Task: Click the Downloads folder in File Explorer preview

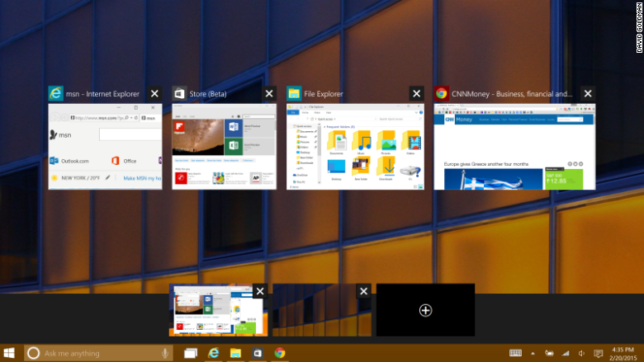Action: point(386,168)
